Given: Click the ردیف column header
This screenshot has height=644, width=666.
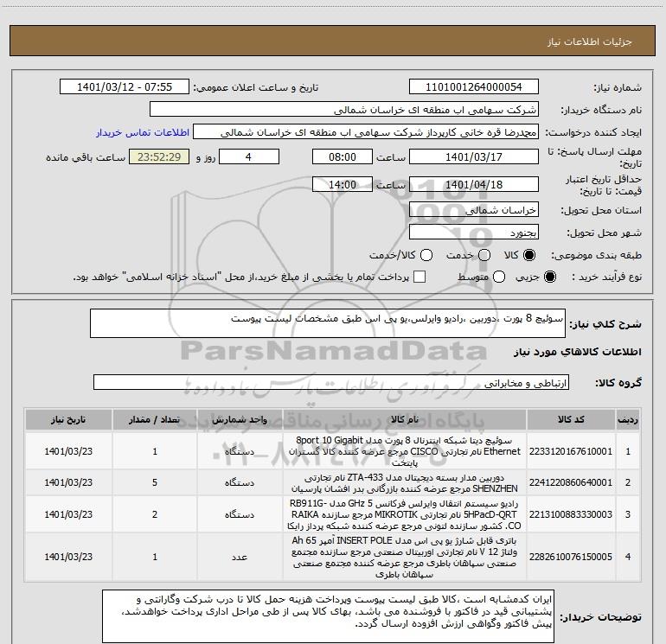Looking at the screenshot, I should coord(628,419).
